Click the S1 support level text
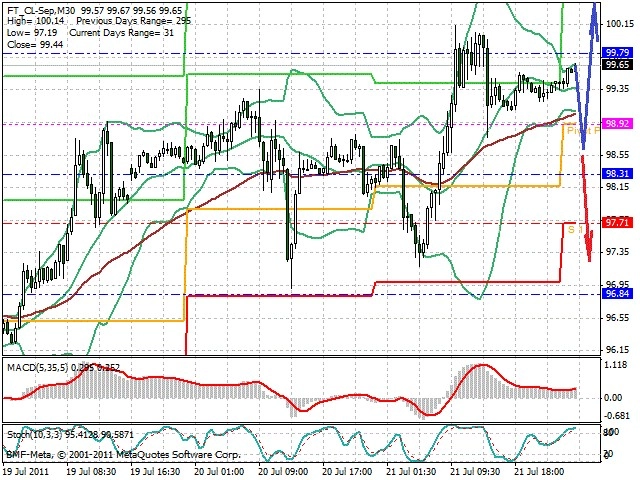The image size is (640, 480). pyautogui.click(x=576, y=230)
